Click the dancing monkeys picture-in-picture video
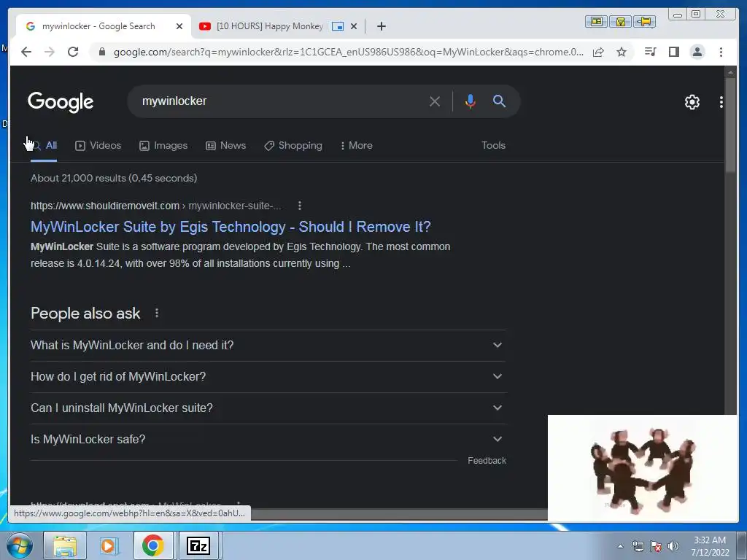The height and width of the screenshot is (560, 747). (643, 468)
